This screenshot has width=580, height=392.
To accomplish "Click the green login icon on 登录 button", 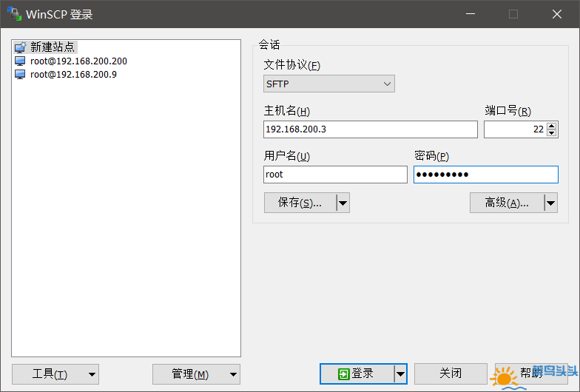I will point(343,374).
